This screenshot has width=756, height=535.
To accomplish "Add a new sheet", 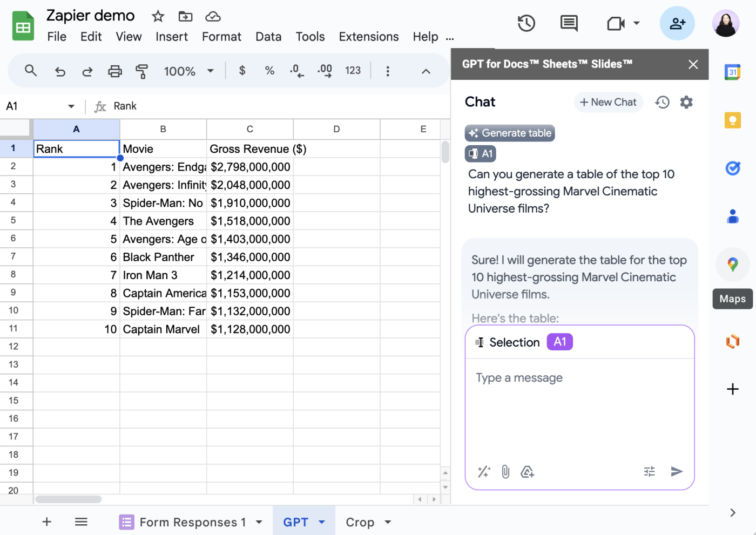I will 47,522.
